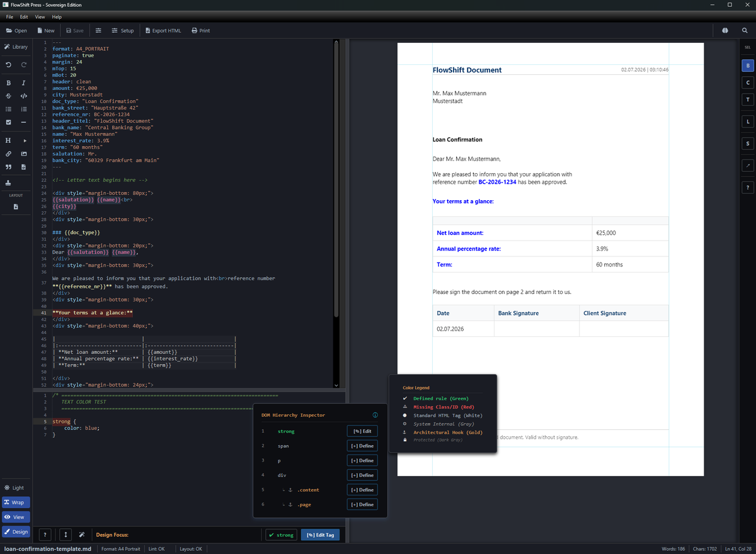Insert a horizontal rule

(24, 122)
